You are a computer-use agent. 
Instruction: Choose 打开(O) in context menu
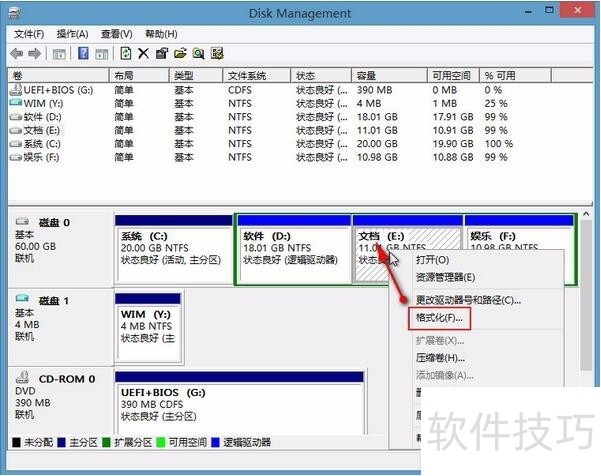[432, 260]
